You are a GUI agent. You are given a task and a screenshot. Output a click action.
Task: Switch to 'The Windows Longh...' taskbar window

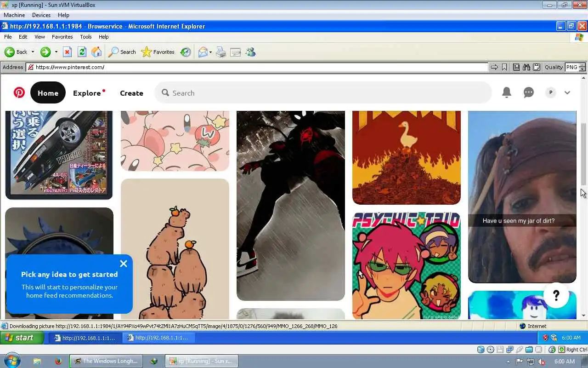click(x=106, y=361)
